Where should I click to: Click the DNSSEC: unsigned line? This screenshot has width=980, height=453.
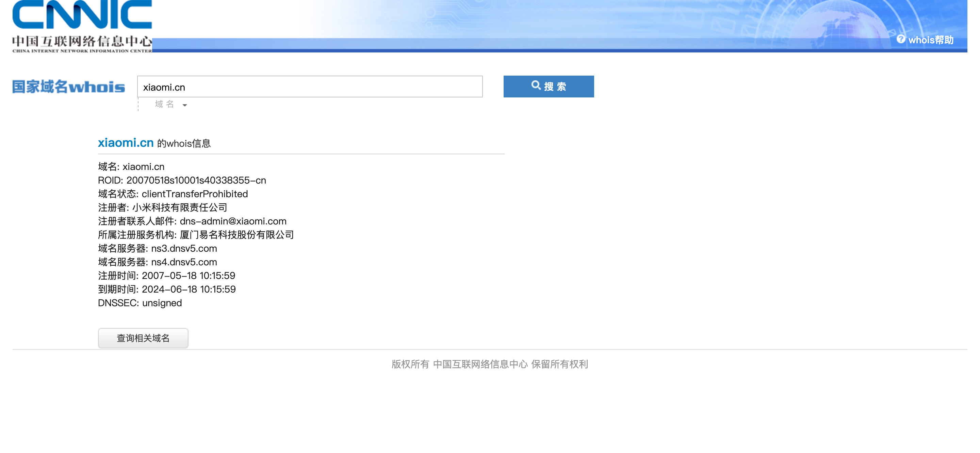[x=140, y=303]
